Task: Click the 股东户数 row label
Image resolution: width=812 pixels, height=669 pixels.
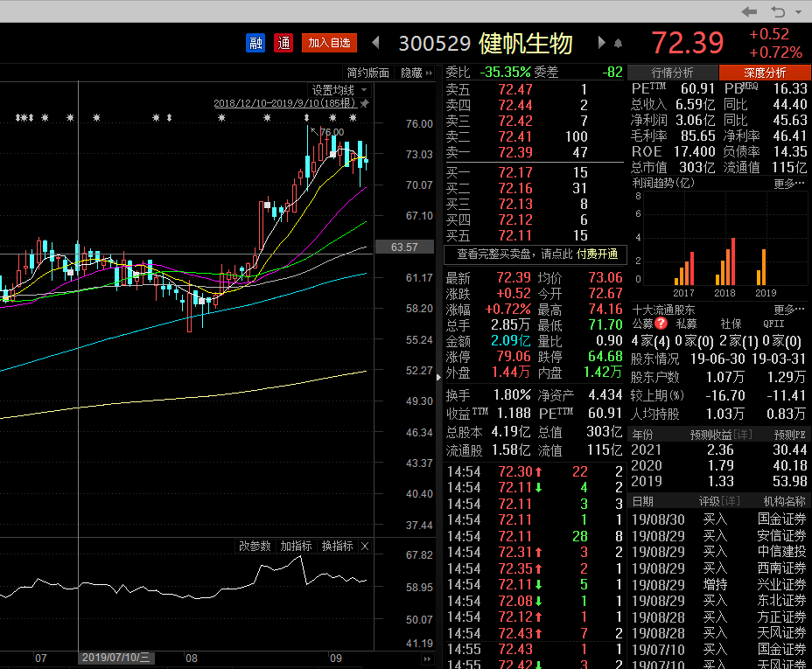Action: [654, 377]
